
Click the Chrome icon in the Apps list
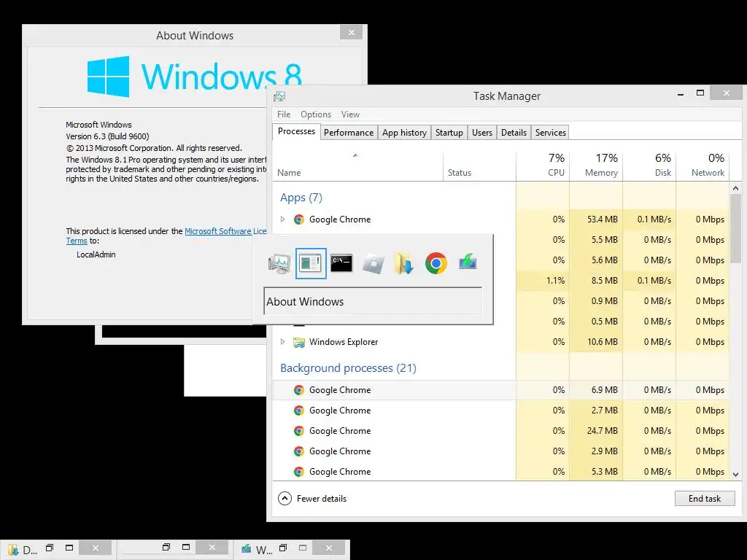pyautogui.click(x=298, y=219)
